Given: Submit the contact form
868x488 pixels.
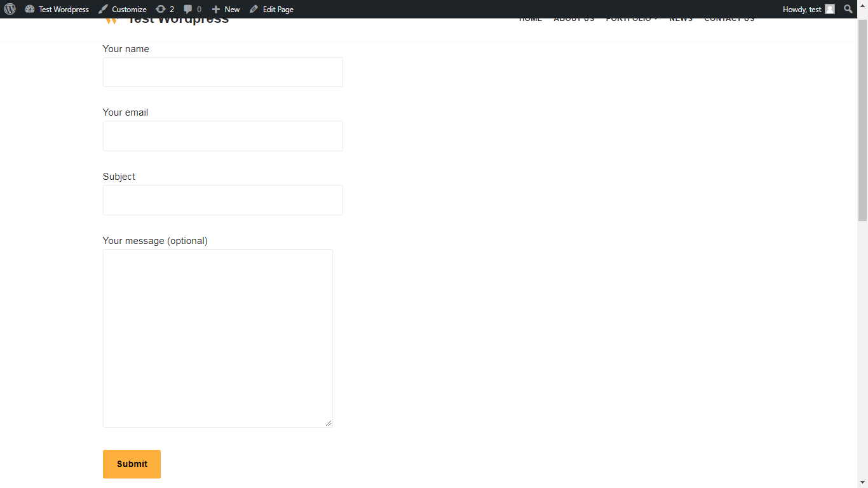Looking at the screenshot, I should pyautogui.click(x=132, y=464).
